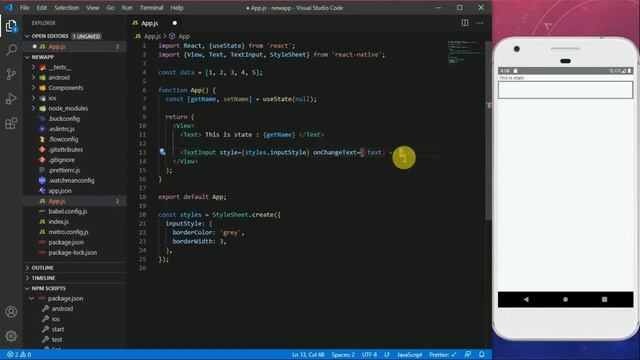Open index.js file
This screenshot has width=640, height=360.
coord(58,222)
